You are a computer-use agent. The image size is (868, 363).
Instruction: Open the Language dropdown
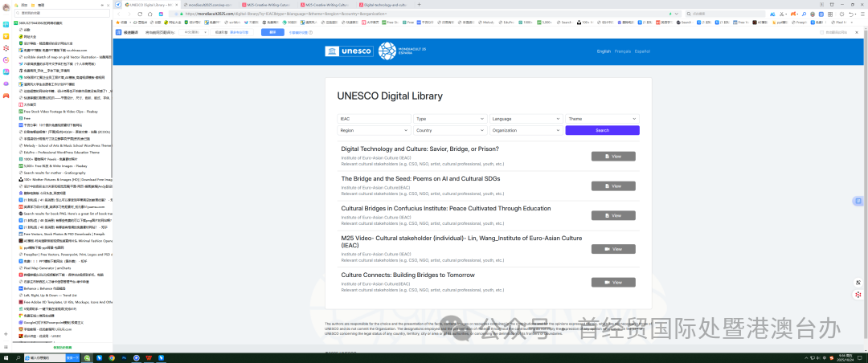(x=526, y=118)
